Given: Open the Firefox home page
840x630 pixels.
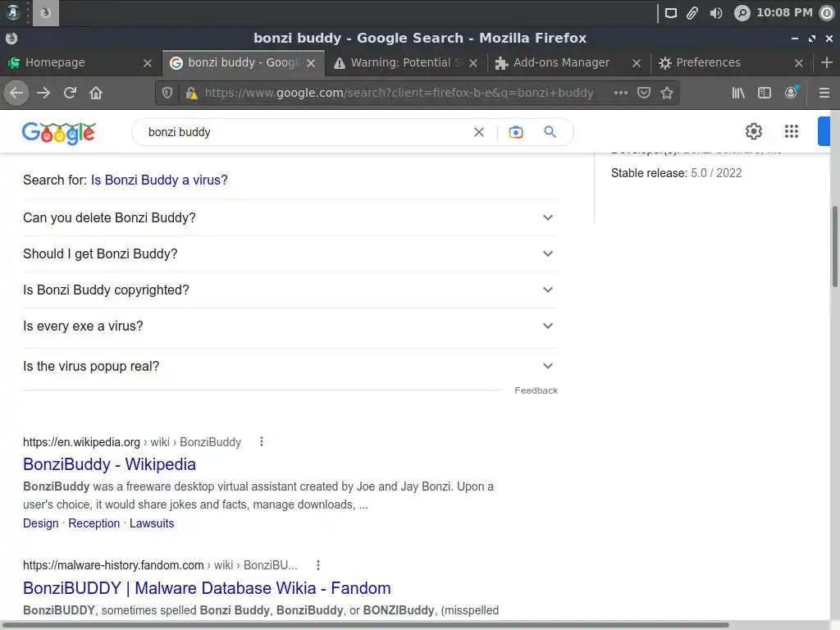Looking at the screenshot, I should point(96,94).
